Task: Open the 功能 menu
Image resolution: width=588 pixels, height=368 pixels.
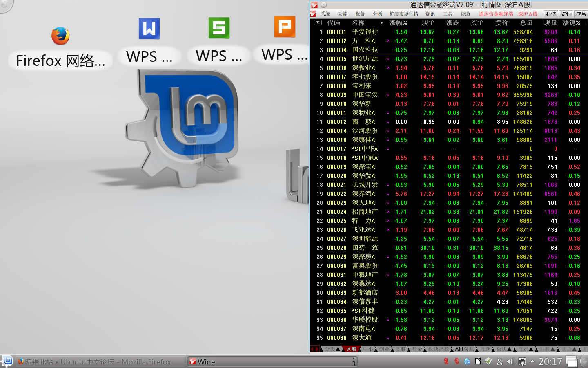Action: point(343,14)
